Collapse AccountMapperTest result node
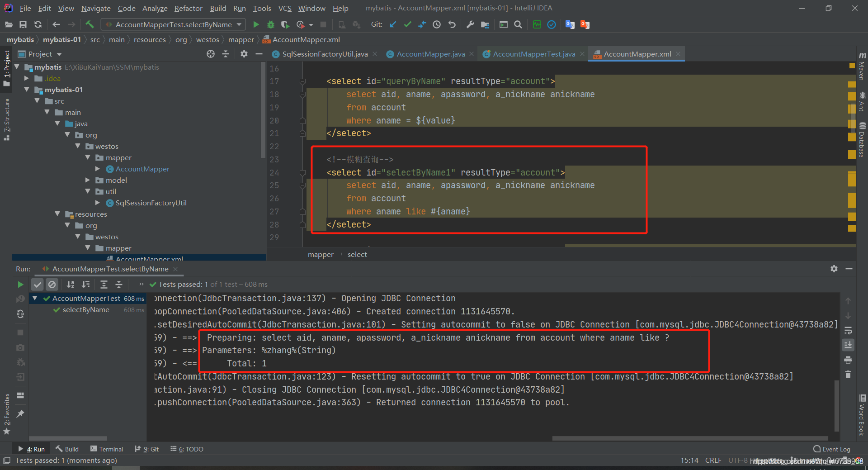The width and height of the screenshot is (868, 470). [35, 298]
